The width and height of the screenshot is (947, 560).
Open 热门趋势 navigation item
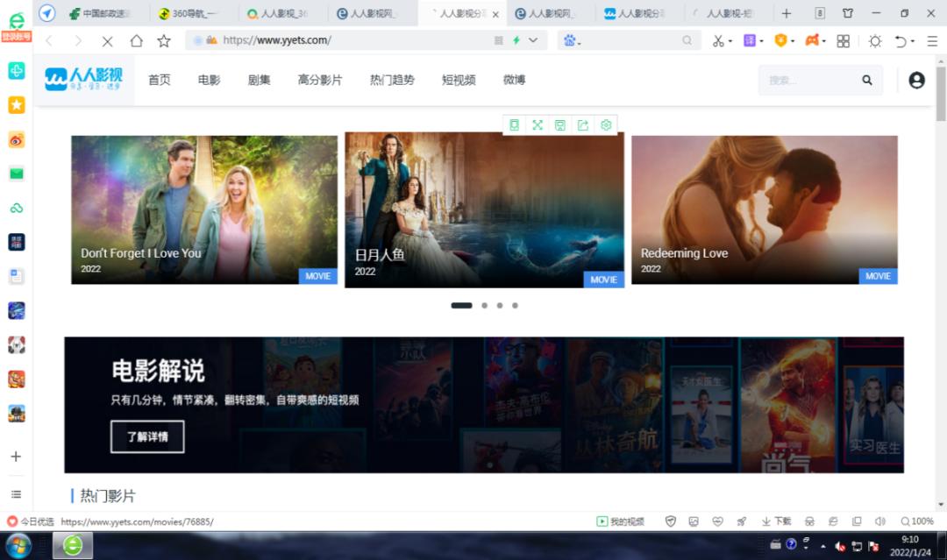[392, 80]
